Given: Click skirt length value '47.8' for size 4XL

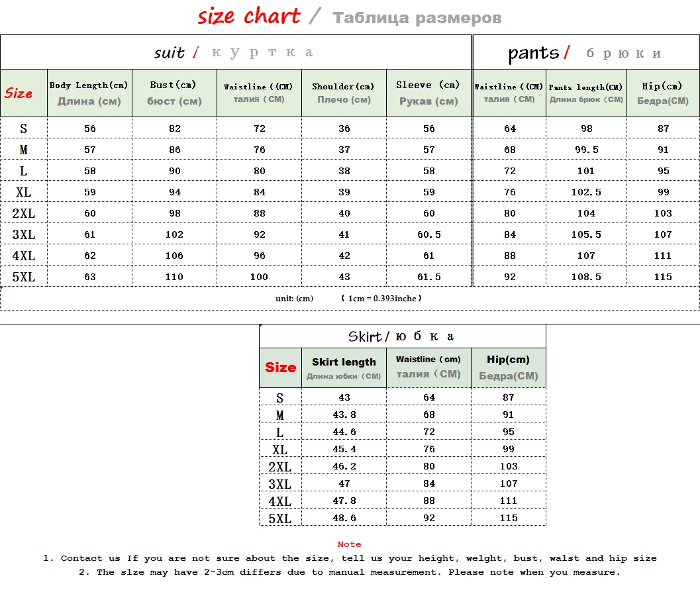Looking at the screenshot, I should tap(344, 501).
